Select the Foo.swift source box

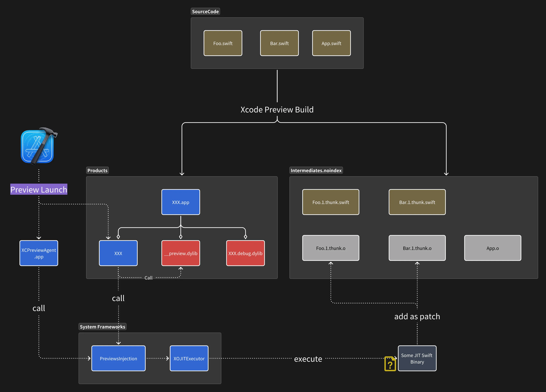223,43
